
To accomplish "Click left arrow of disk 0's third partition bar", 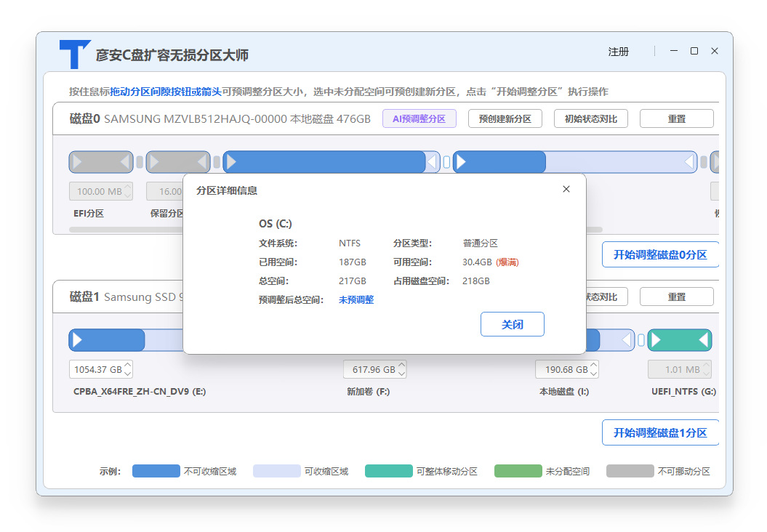I will [231, 162].
